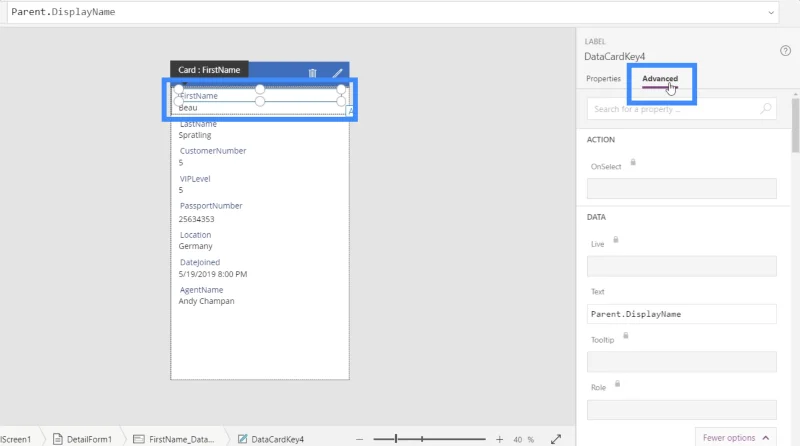
Task: Switch to the Properties tab
Action: tap(603, 79)
